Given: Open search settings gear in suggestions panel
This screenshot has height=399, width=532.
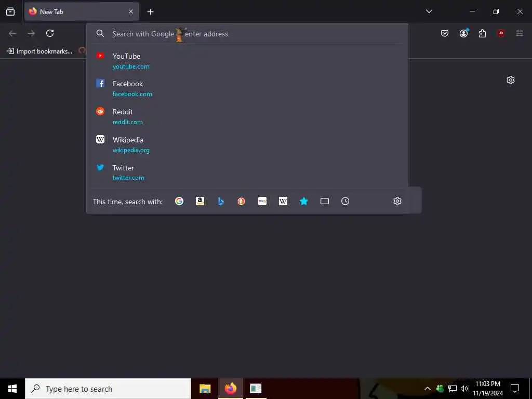Looking at the screenshot, I should (x=397, y=201).
